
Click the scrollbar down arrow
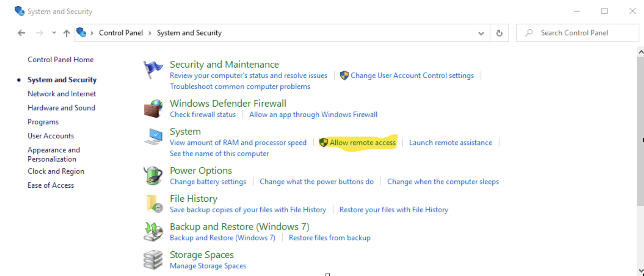[x=641, y=271]
